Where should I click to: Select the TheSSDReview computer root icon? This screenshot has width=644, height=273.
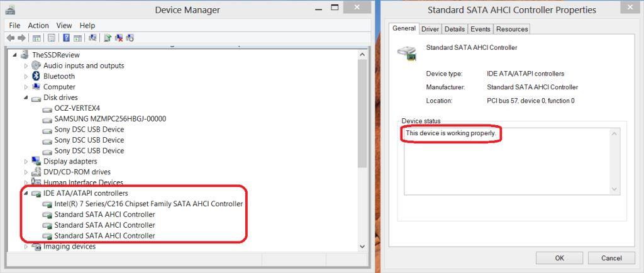[x=25, y=55]
